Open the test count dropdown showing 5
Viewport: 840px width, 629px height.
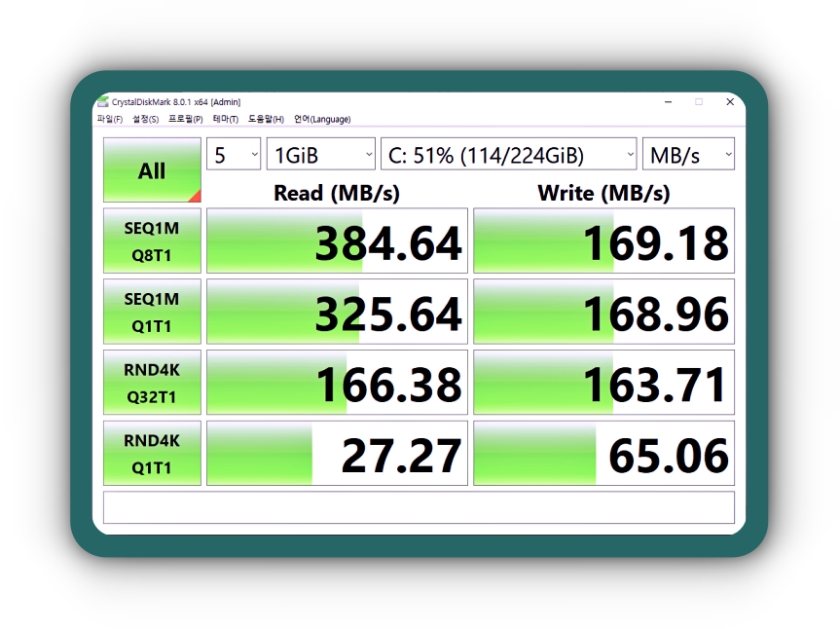coord(234,154)
